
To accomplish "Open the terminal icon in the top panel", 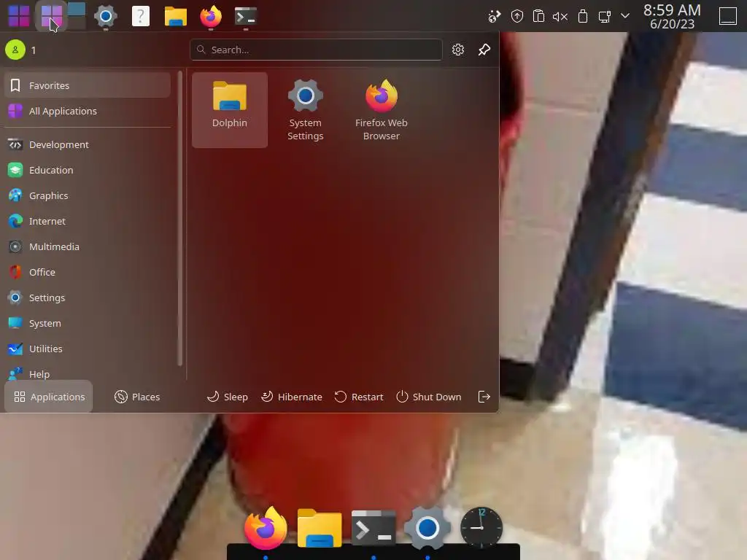I will [246, 16].
